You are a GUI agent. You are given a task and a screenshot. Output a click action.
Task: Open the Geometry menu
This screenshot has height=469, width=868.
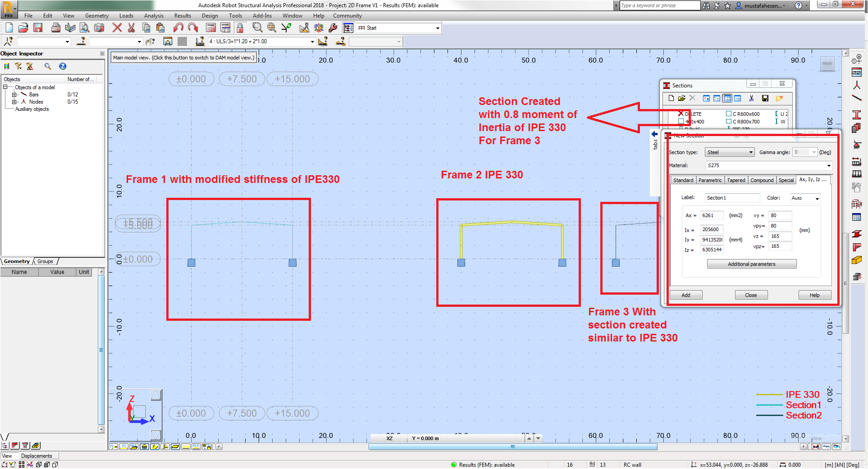click(96, 15)
